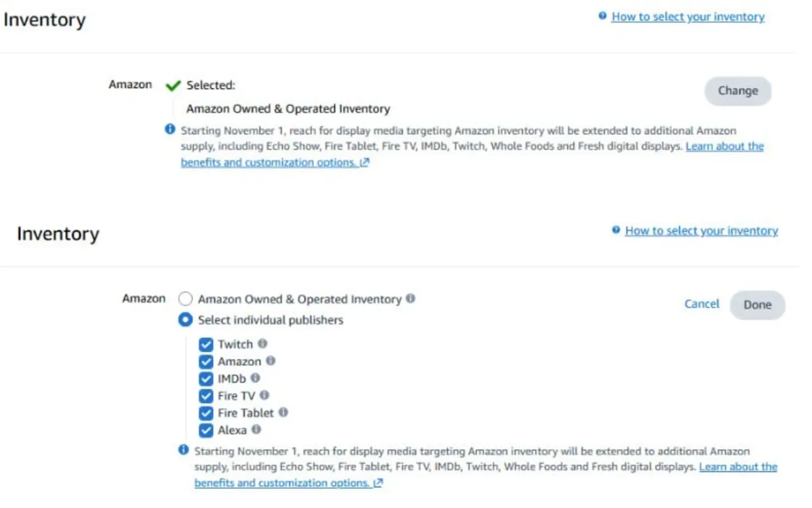Click the Change button
The image size is (812, 508).
(x=738, y=91)
